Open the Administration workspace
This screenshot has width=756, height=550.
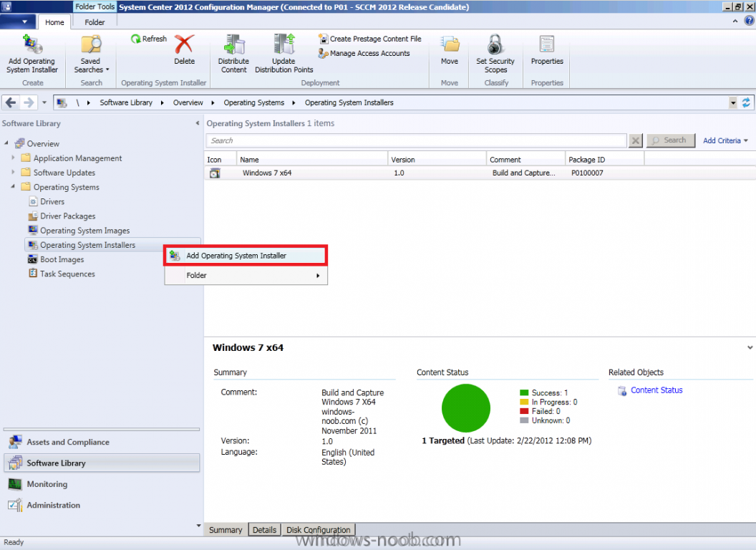coord(101,505)
